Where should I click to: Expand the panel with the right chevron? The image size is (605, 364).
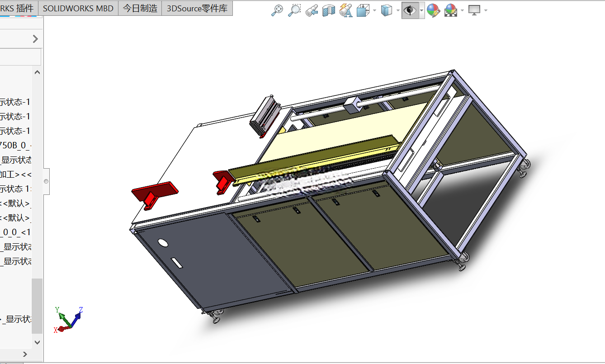pyautogui.click(x=36, y=39)
